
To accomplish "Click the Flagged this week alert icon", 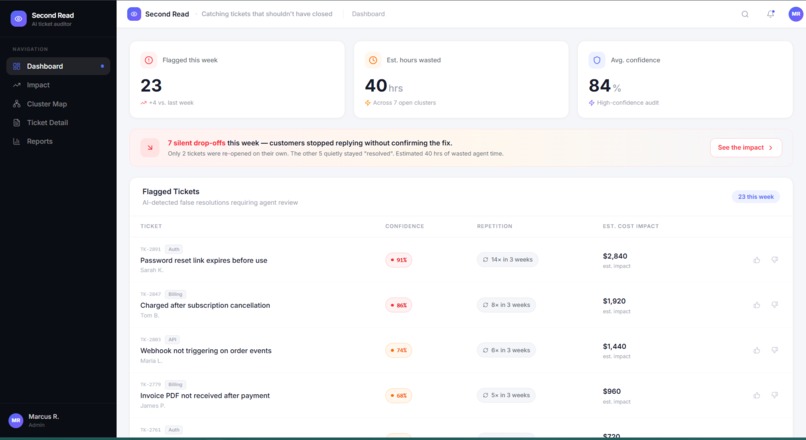I will (149, 60).
